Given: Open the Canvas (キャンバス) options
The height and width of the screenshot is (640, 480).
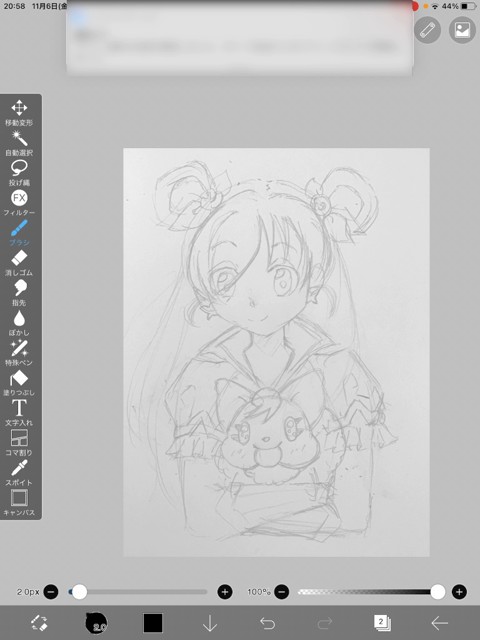Looking at the screenshot, I should click(x=19, y=502).
